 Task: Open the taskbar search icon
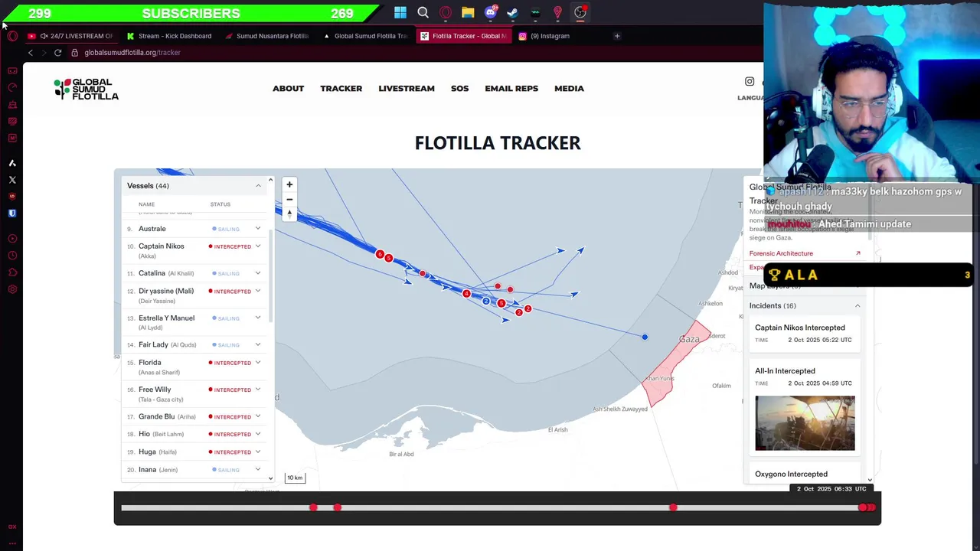click(423, 12)
